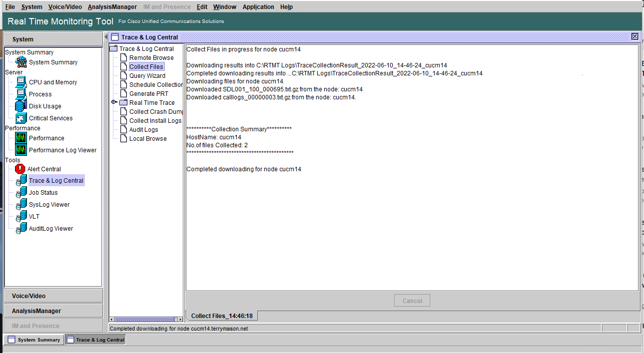Click the Performance Log Viewer icon

pyautogui.click(x=21, y=150)
